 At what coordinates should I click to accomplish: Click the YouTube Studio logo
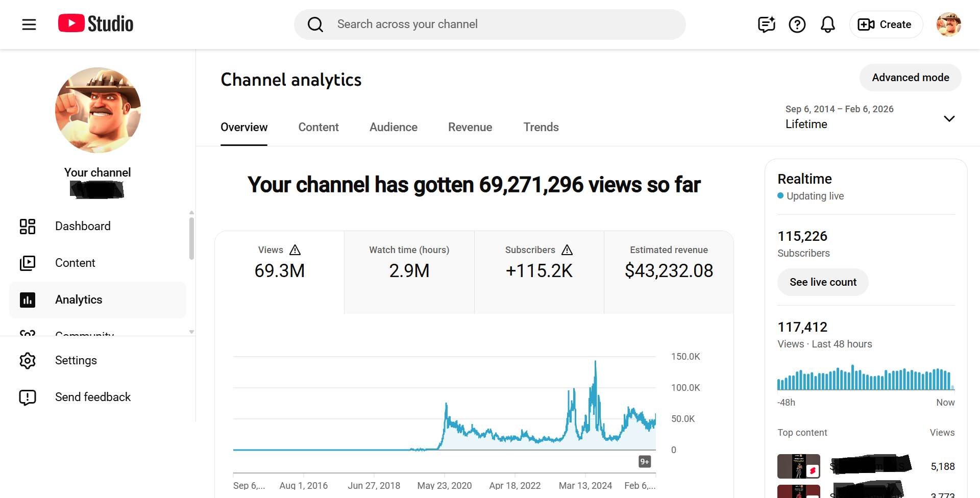(95, 24)
